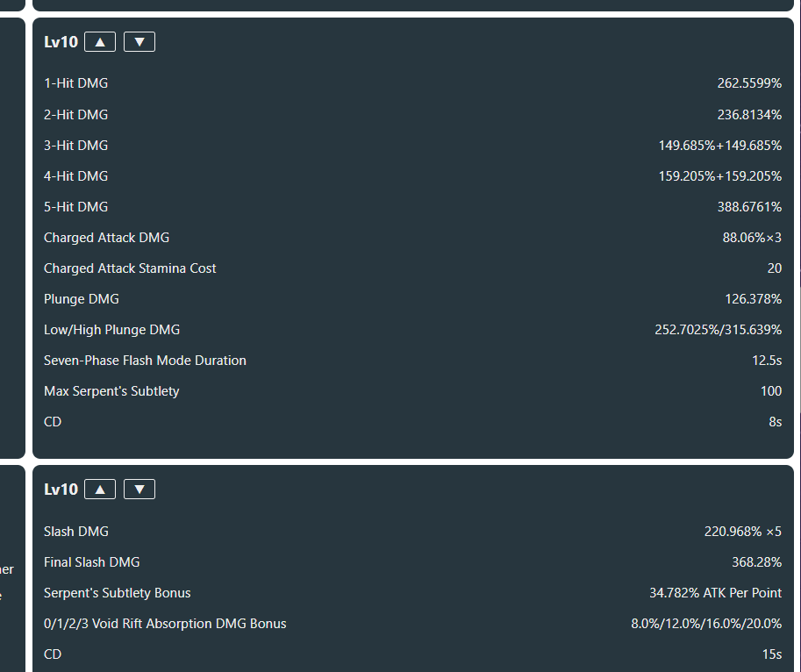Increase level with up arrow above 1-Hit DMG

coord(100,42)
